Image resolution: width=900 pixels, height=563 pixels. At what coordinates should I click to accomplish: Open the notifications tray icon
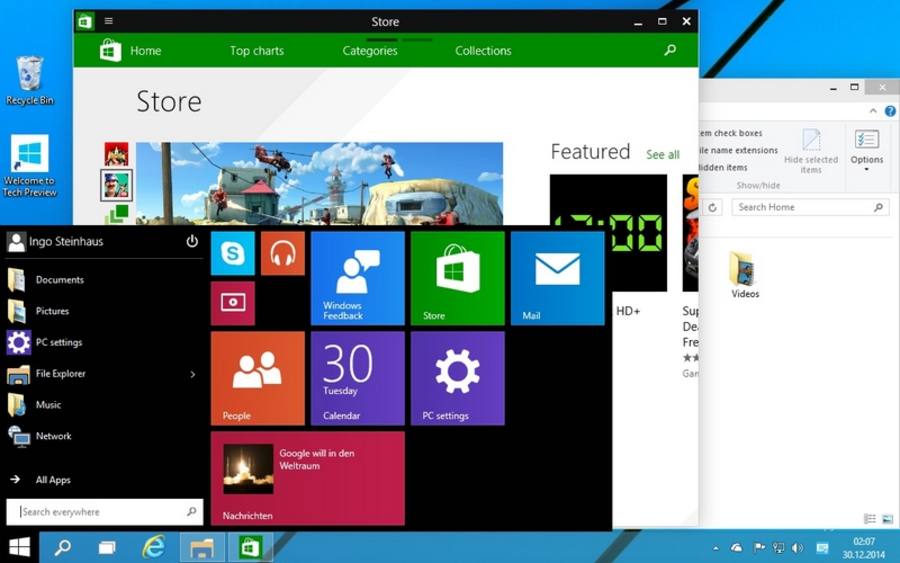tap(821, 549)
